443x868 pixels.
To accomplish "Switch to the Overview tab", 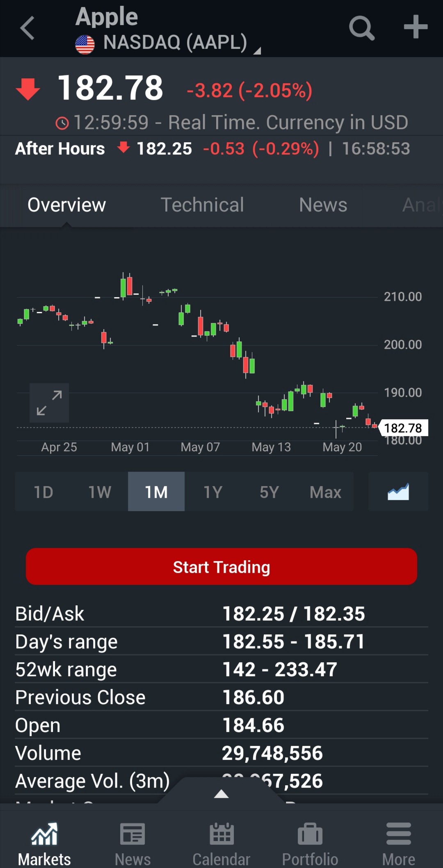I will pyautogui.click(x=67, y=205).
